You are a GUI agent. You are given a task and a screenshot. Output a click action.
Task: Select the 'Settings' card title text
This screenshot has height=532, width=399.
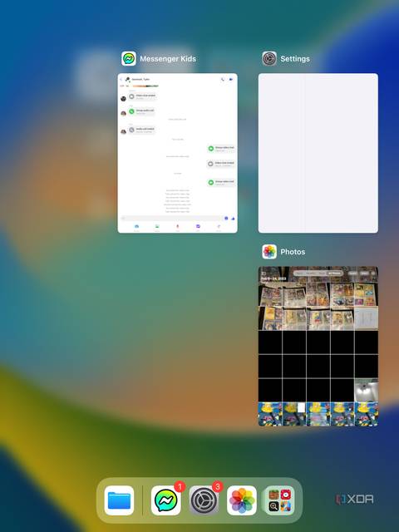(x=295, y=59)
